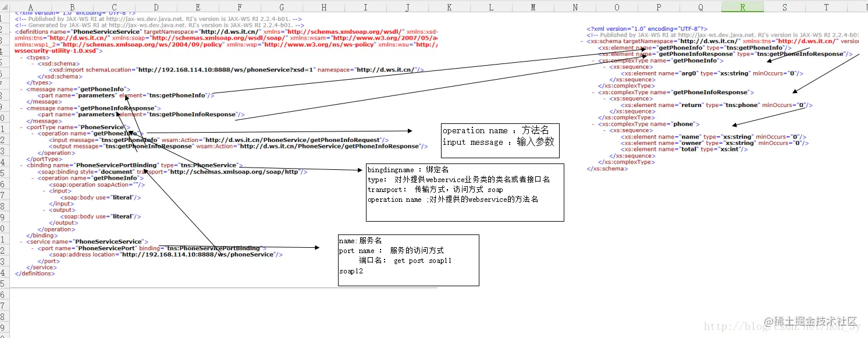Click the closing </binding> tag

[42, 235]
